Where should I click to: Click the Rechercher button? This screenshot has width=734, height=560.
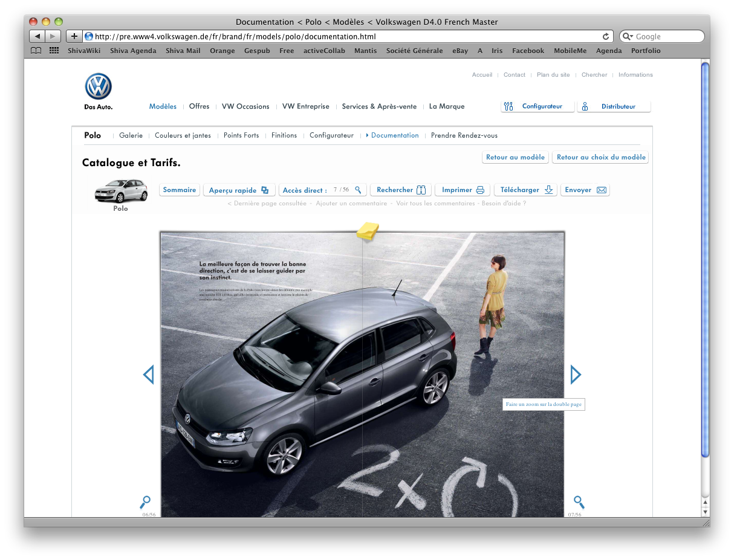(400, 190)
